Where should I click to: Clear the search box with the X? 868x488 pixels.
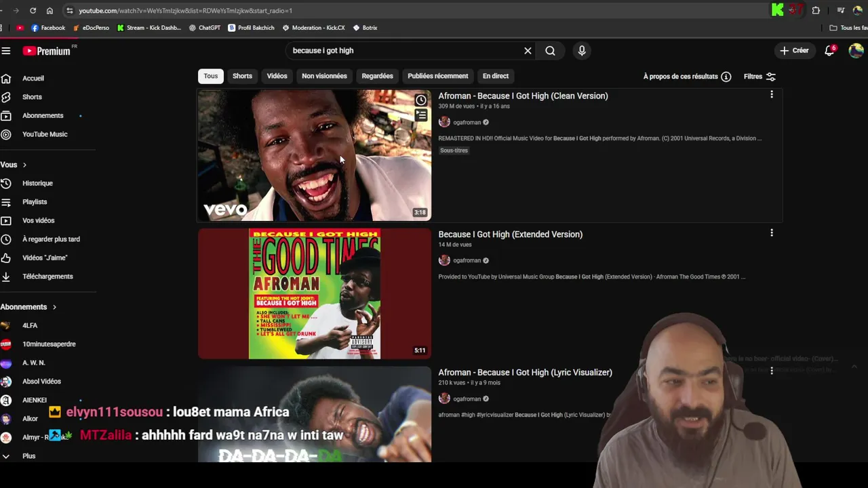click(x=528, y=51)
